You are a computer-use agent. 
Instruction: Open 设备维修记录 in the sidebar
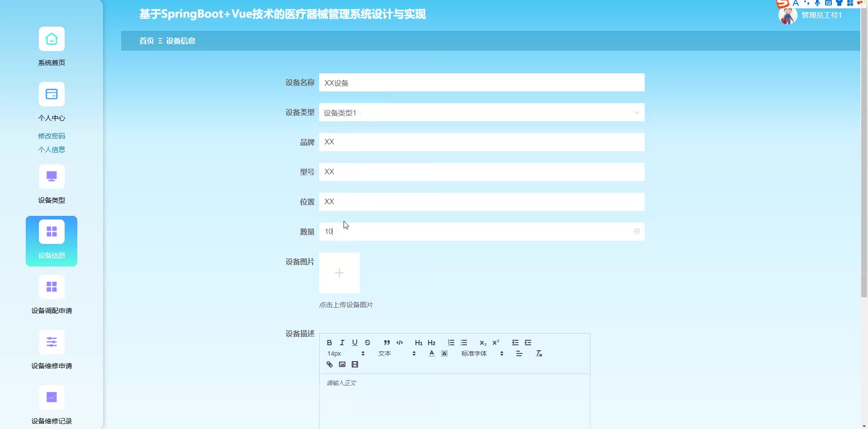(52, 405)
